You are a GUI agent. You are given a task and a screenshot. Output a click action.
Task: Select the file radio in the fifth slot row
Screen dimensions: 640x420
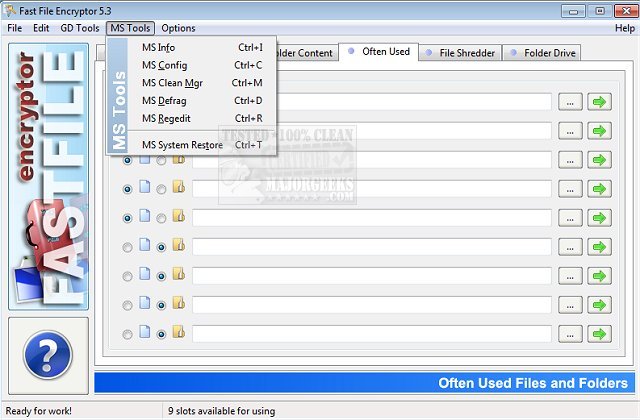(x=127, y=218)
